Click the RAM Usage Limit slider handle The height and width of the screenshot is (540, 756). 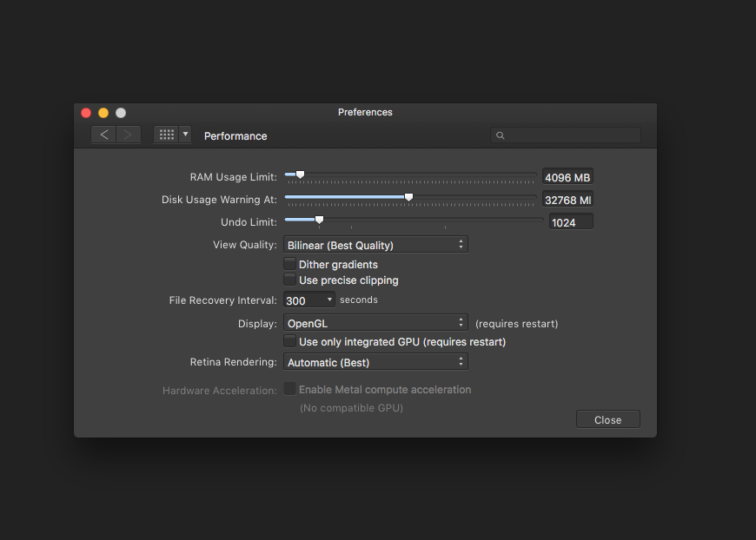pos(300,175)
